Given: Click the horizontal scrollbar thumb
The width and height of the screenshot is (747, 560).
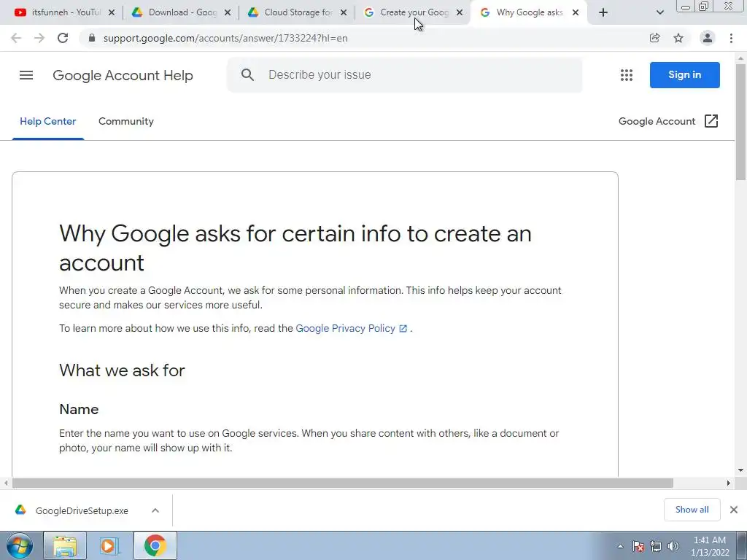Looking at the screenshot, I should (x=343, y=483).
